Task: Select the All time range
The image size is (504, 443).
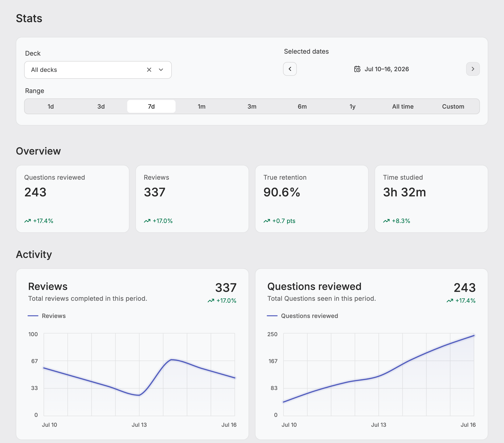Action: 403,106
